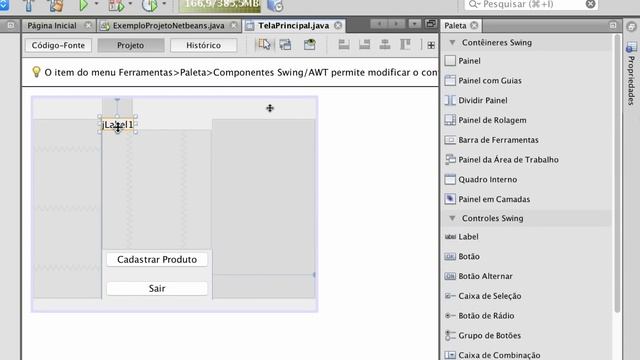Open the Profile Project dropdown arrow
The width and height of the screenshot is (640, 360).
[164, 4]
